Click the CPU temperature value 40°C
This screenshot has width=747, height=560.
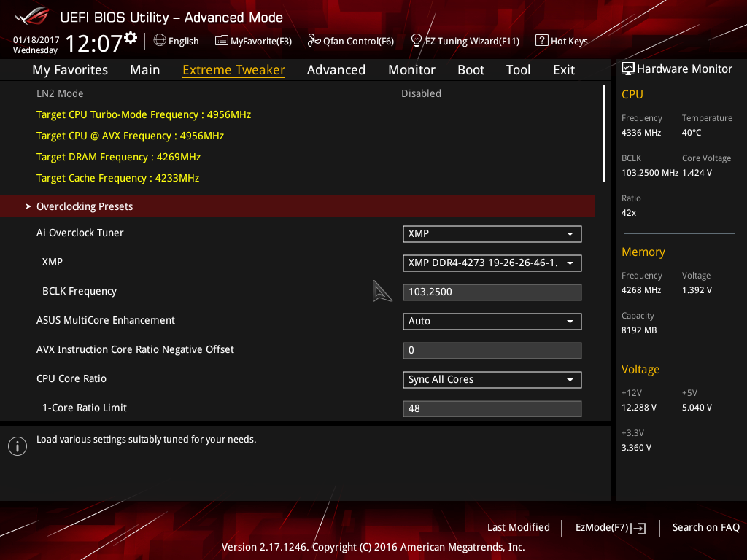coord(692,133)
